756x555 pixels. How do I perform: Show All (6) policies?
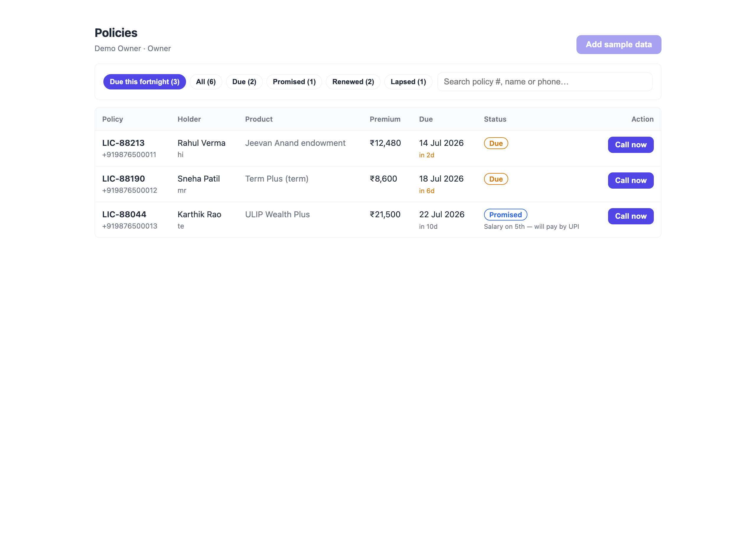pyautogui.click(x=206, y=82)
